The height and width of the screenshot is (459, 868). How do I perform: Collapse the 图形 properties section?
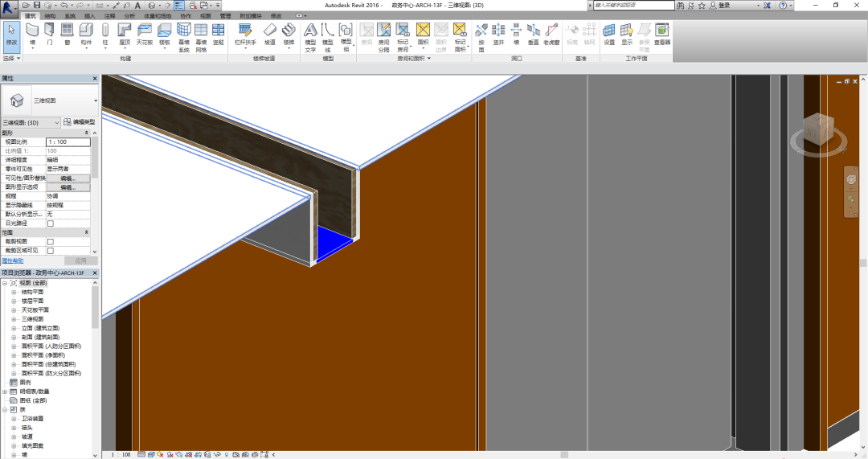(86, 133)
